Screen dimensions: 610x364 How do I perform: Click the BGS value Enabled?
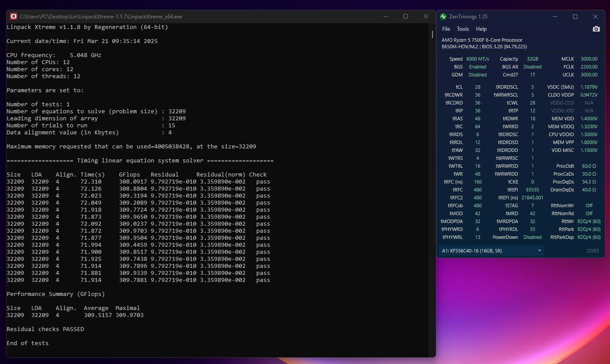478,67
